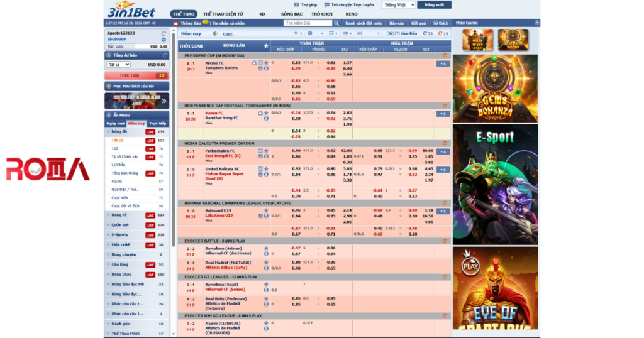Favorite the Pathachakra FC match star
This screenshot has height=338, width=644.
266,151
